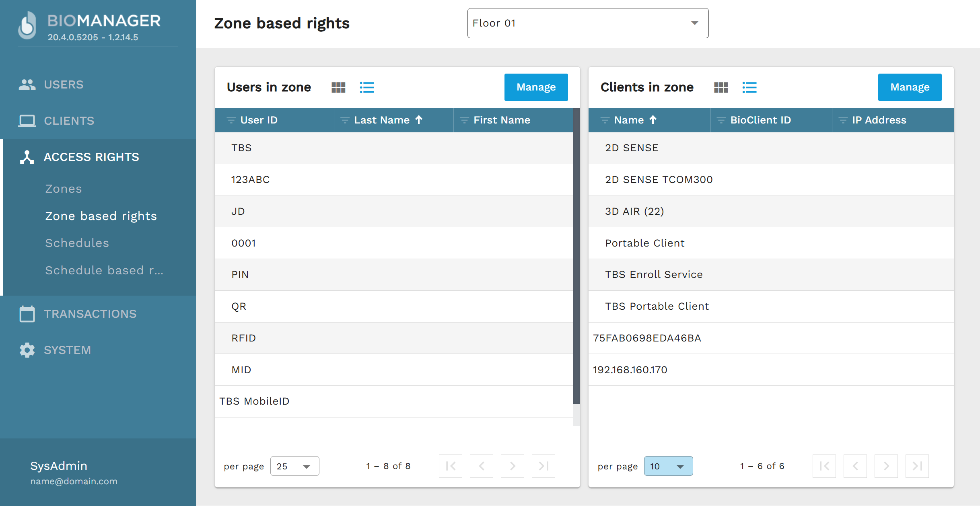Switch Users in zone to grid view
This screenshot has height=506, width=980.
pyautogui.click(x=338, y=87)
